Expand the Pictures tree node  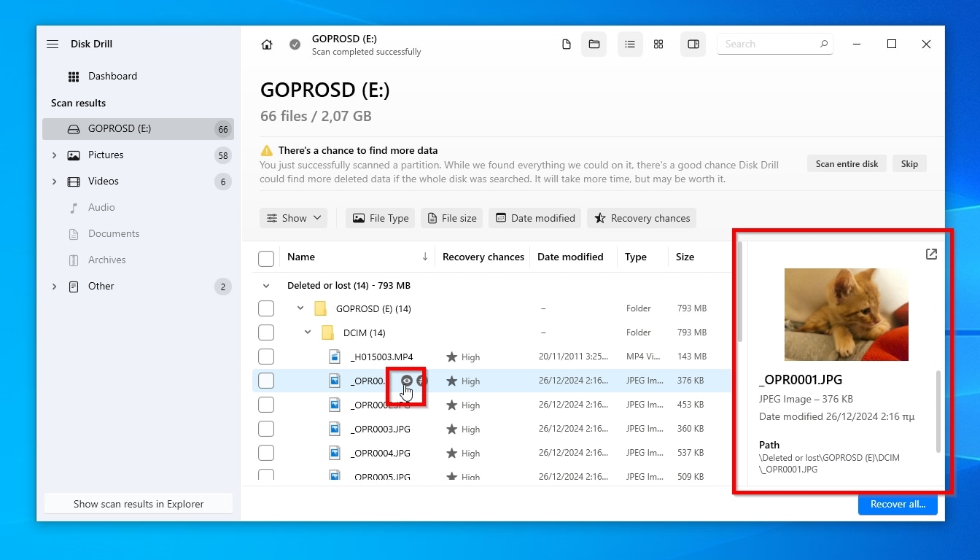pyautogui.click(x=54, y=155)
